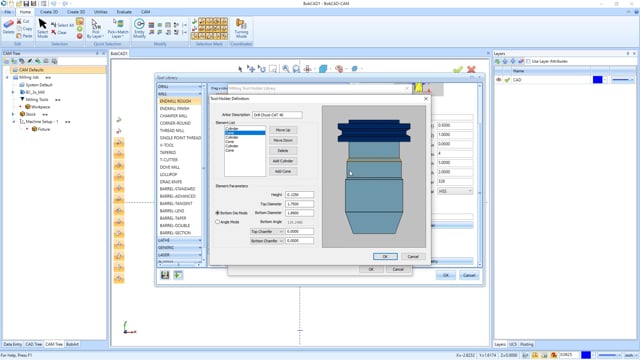
Task: Click the save icon in quick access toolbar
Action: pos(26,4)
